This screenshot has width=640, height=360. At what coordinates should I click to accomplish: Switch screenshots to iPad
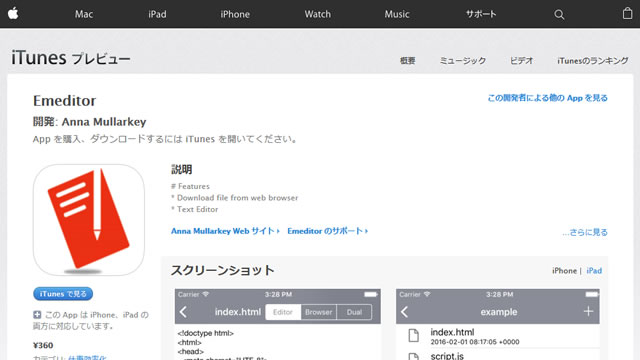click(x=594, y=271)
